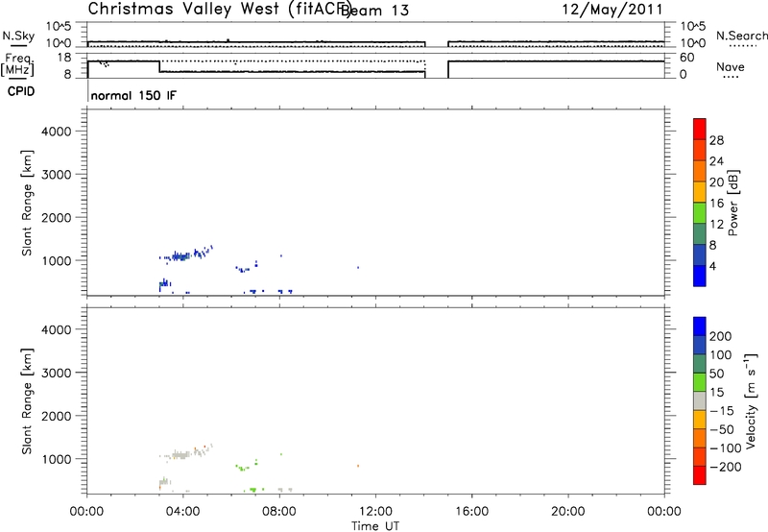Click the 3000 tick label on velocity panel
Image resolution: width=768 pixels, height=532 pixels.
click(57, 373)
